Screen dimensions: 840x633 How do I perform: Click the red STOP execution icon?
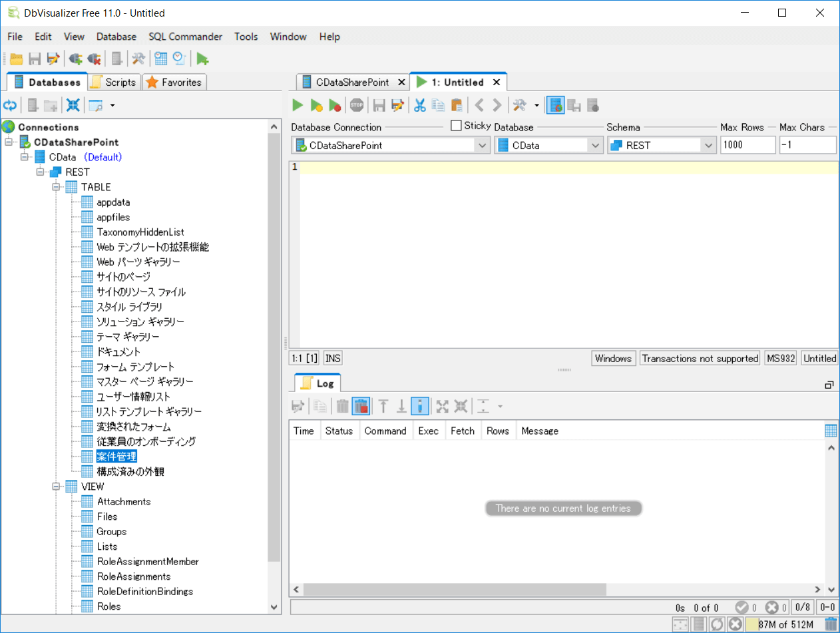click(x=357, y=105)
